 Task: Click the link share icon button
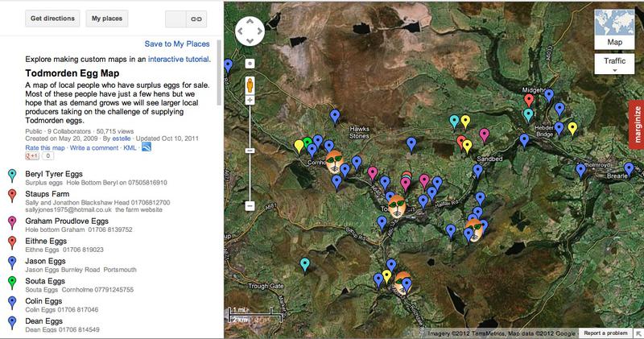tap(196, 19)
